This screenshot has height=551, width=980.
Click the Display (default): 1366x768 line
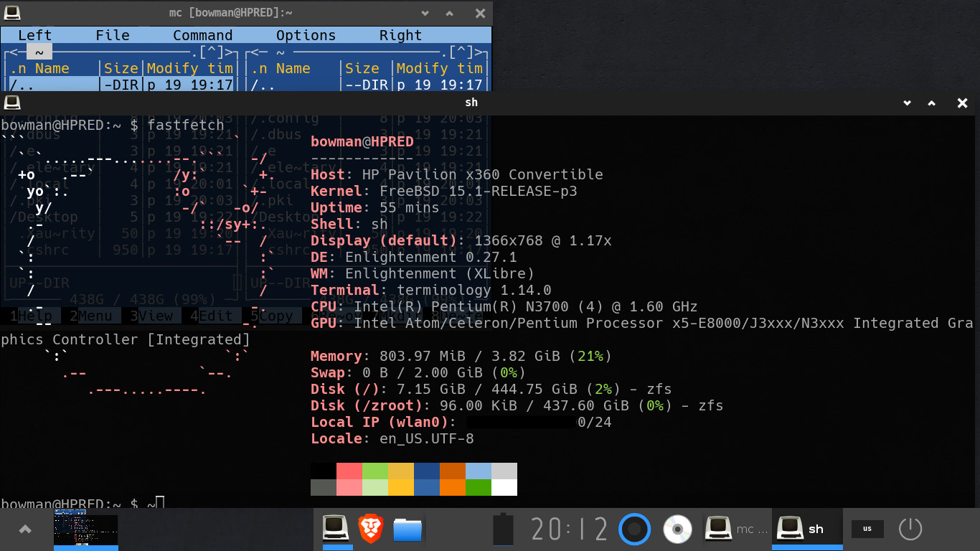click(461, 240)
